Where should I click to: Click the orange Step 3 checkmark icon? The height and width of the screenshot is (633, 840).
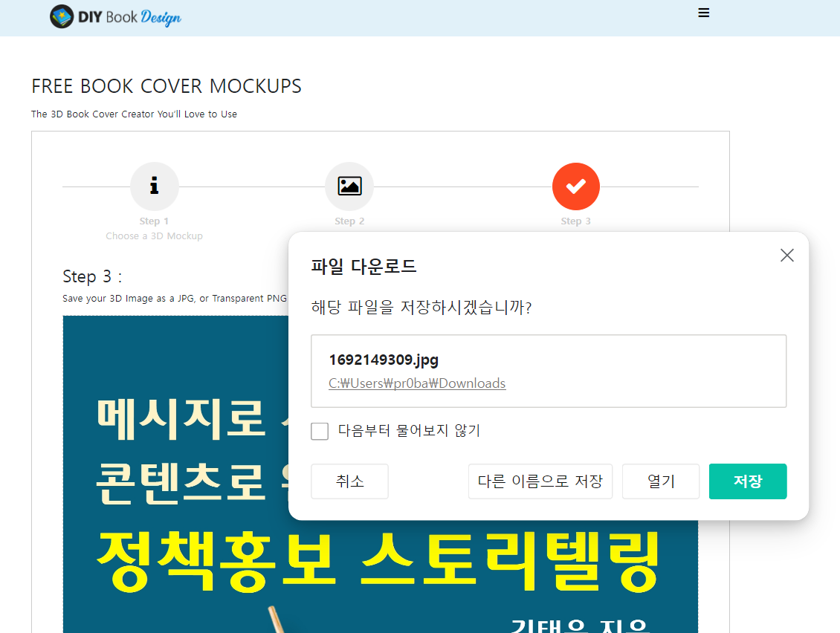pos(576,186)
